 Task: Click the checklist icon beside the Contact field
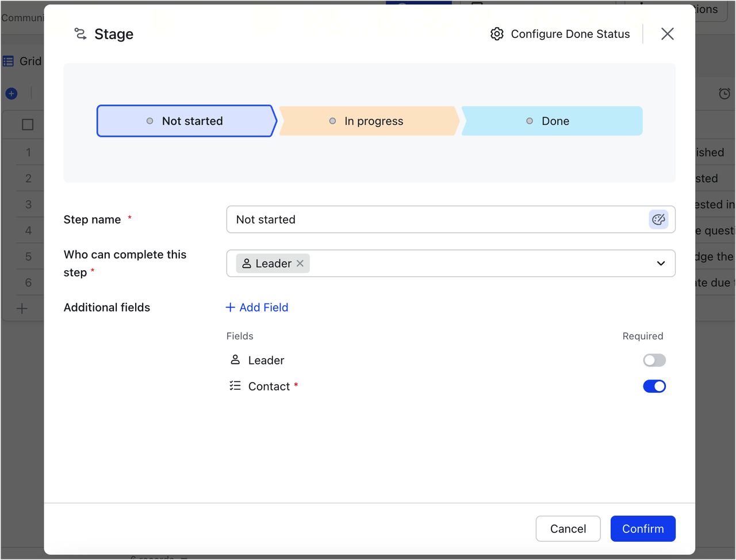(x=235, y=386)
